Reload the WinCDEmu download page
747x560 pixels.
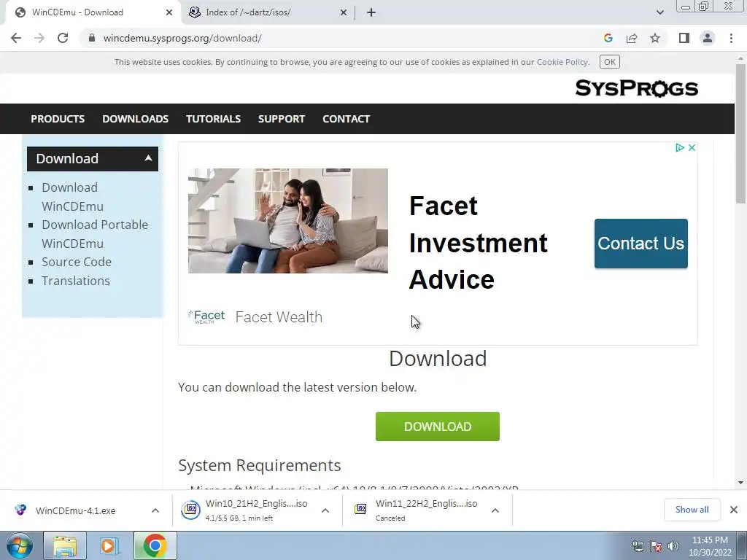pos(63,38)
